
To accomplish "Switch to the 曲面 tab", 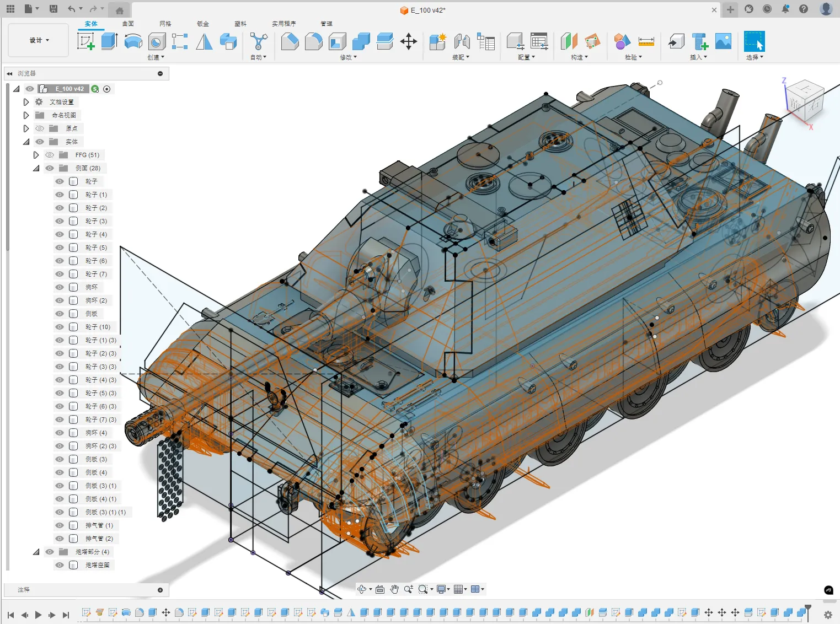I will click(128, 24).
